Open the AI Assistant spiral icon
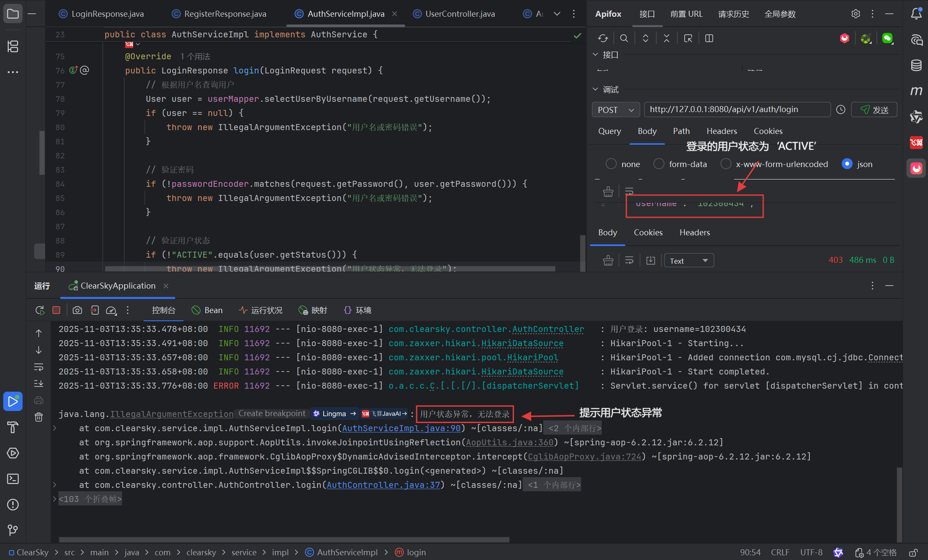The width and height of the screenshot is (928, 560). (x=916, y=40)
